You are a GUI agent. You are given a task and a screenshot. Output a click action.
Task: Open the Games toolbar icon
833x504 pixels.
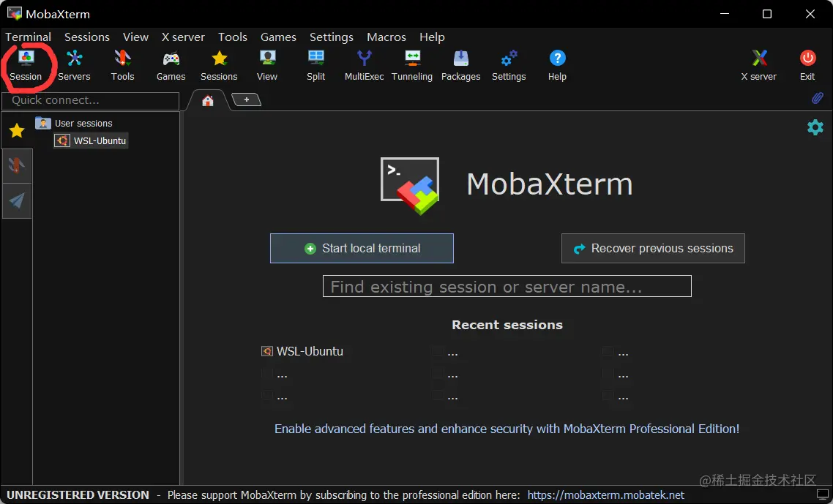pyautogui.click(x=171, y=65)
